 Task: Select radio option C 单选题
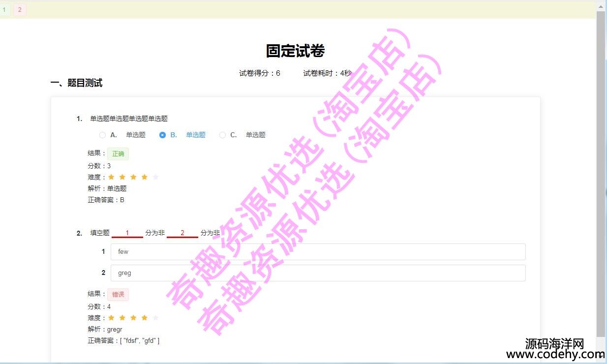tap(222, 135)
